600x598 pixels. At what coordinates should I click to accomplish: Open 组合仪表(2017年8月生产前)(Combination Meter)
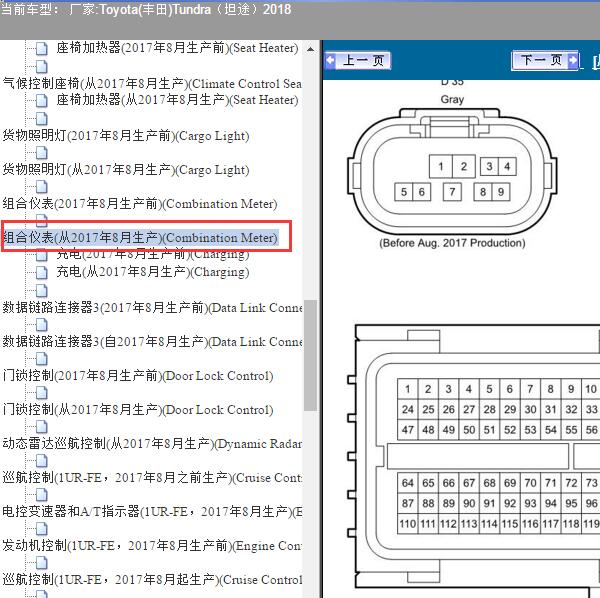[140, 204]
